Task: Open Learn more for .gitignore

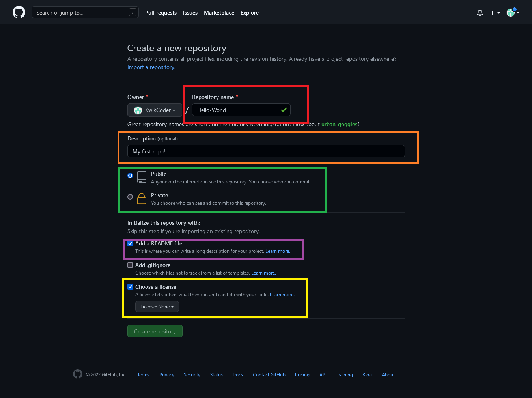Action: (x=263, y=273)
